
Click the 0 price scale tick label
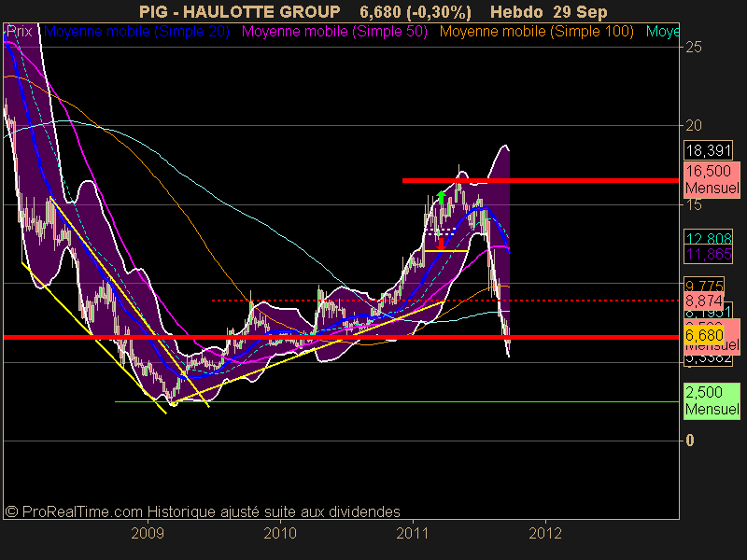690,441
